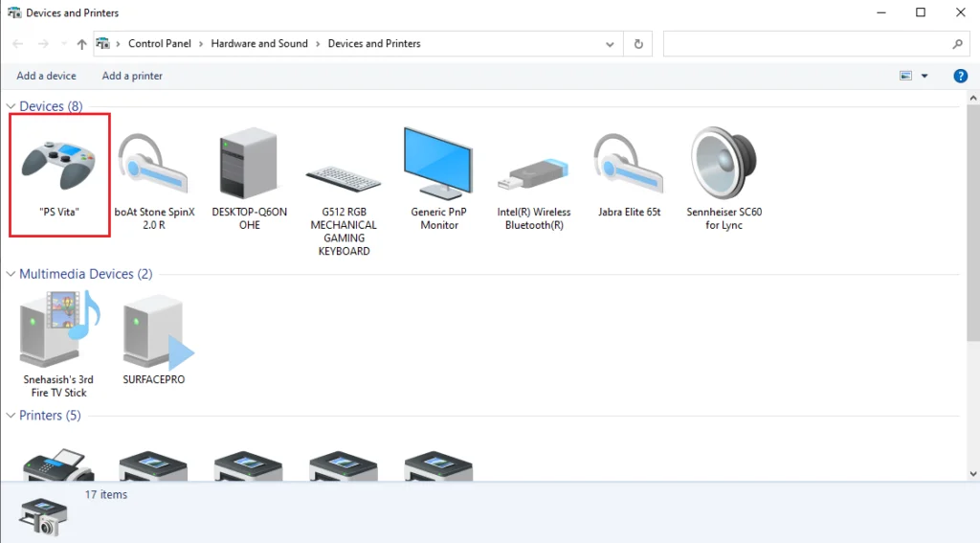Open recent locations dropdown arrow
Screen dimensions: 980x543
coord(64,44)
